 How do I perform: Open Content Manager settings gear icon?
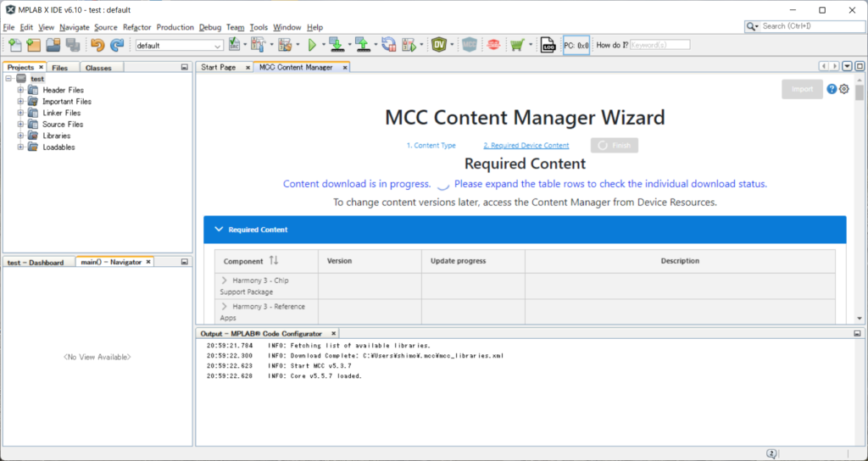843,89
